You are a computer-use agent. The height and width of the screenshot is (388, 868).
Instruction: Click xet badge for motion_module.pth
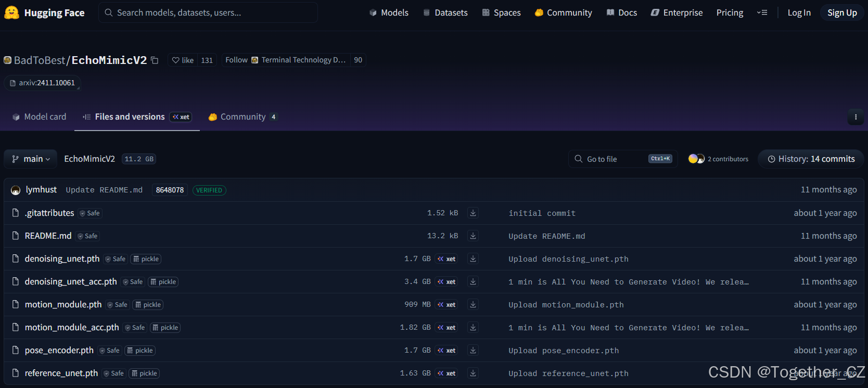tap(446, 305)
